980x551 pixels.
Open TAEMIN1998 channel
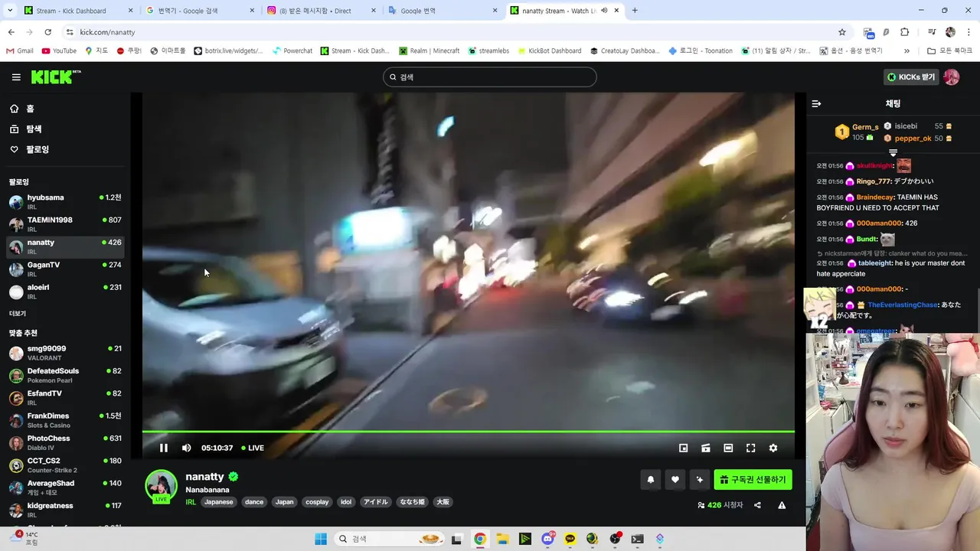[x=66, y=224]
